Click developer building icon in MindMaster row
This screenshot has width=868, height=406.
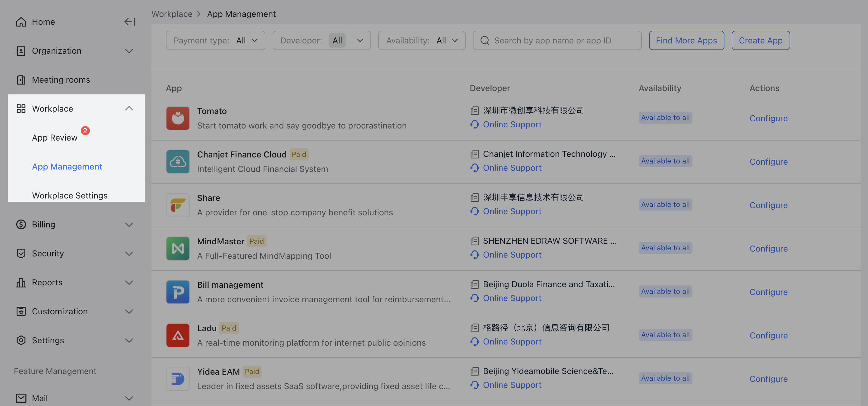coord(475,241)
